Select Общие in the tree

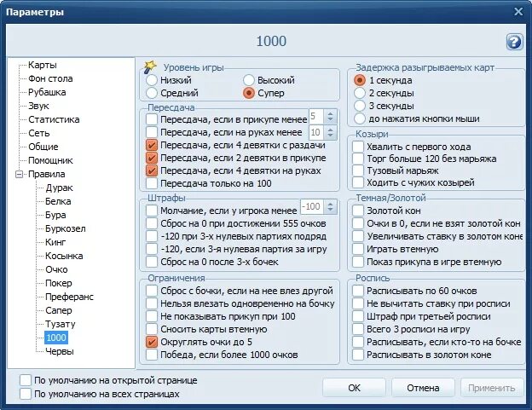(x=43, y=147)
